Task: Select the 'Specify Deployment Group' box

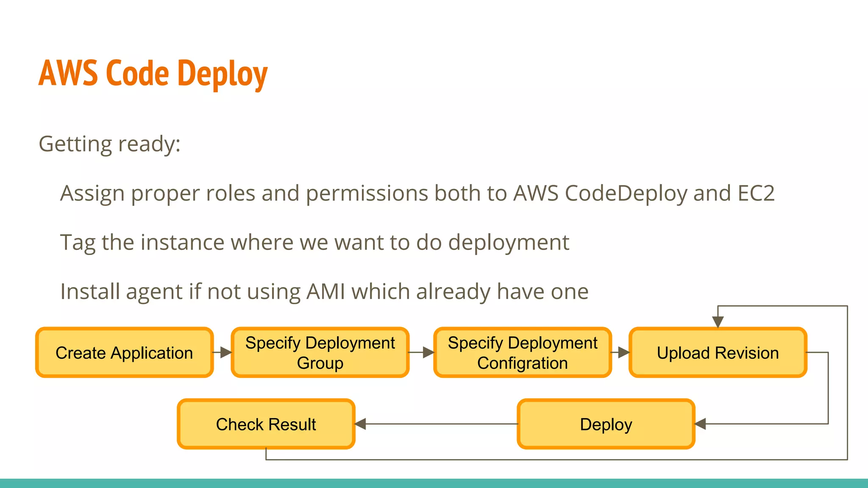Action: coord(320,352)
